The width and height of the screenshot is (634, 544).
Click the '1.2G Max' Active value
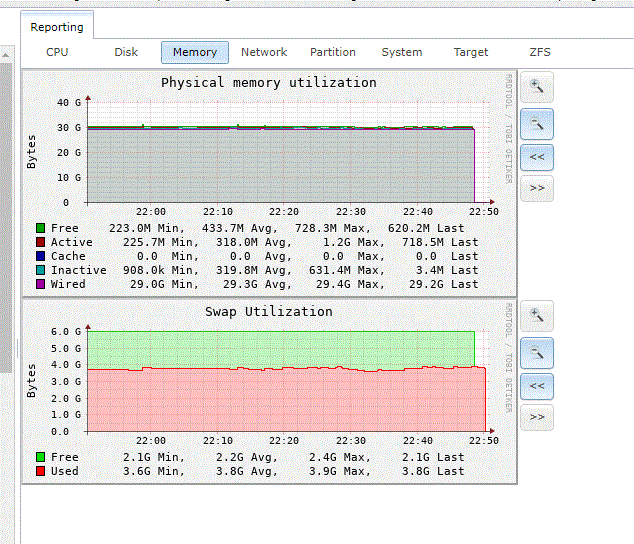click(353, 242)
